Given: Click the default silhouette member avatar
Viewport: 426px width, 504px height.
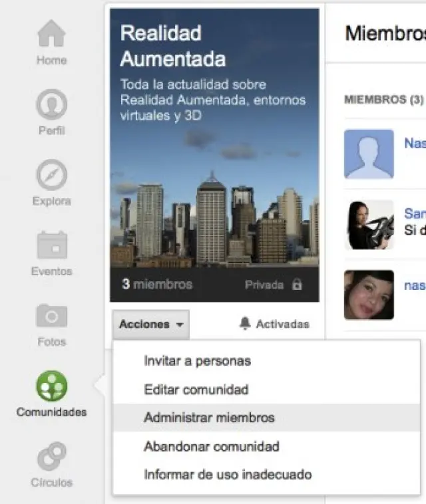Looking at the screenshot, I should pyautogui.click(x=369, y=154).
